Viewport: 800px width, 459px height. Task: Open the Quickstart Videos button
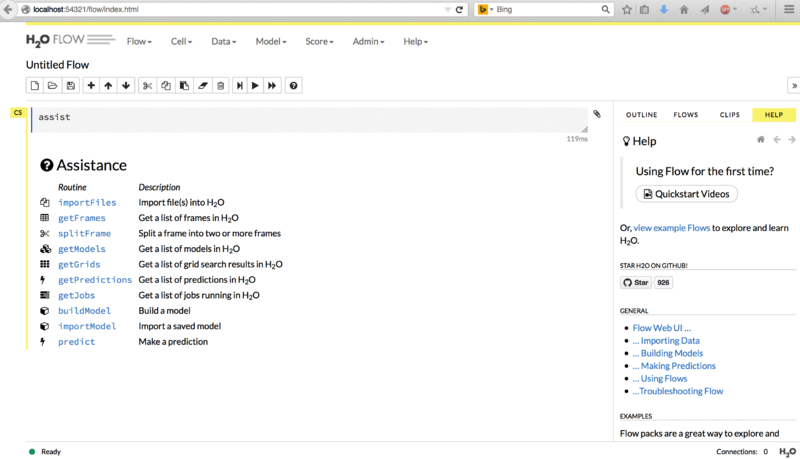pyautogui.click(x=686, y=194)
